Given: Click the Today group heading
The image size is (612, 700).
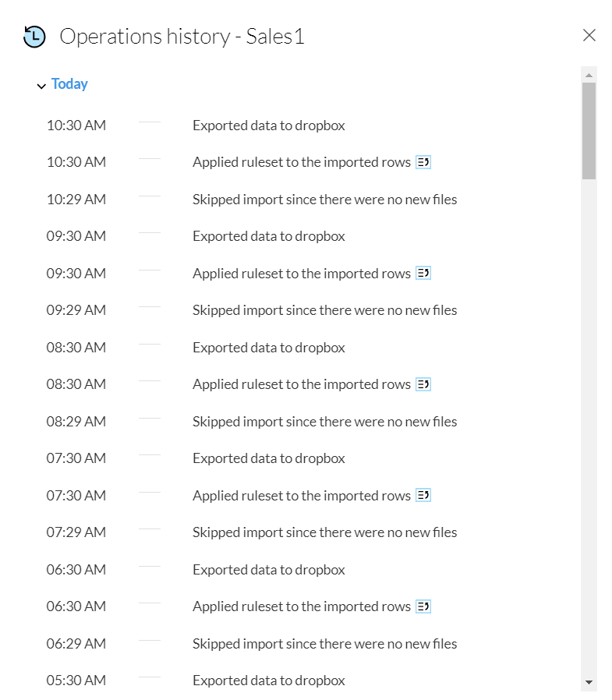Looking at the screenshot, I should 69,84.
